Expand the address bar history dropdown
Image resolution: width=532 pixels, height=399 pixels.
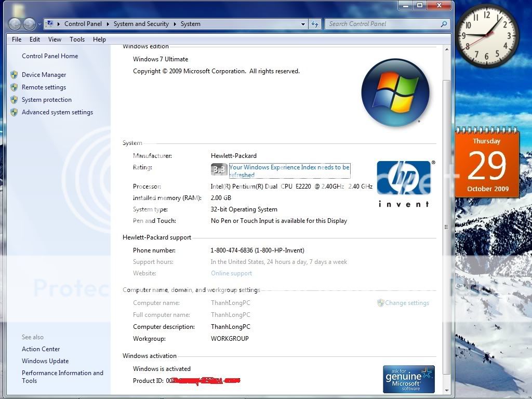303,24
